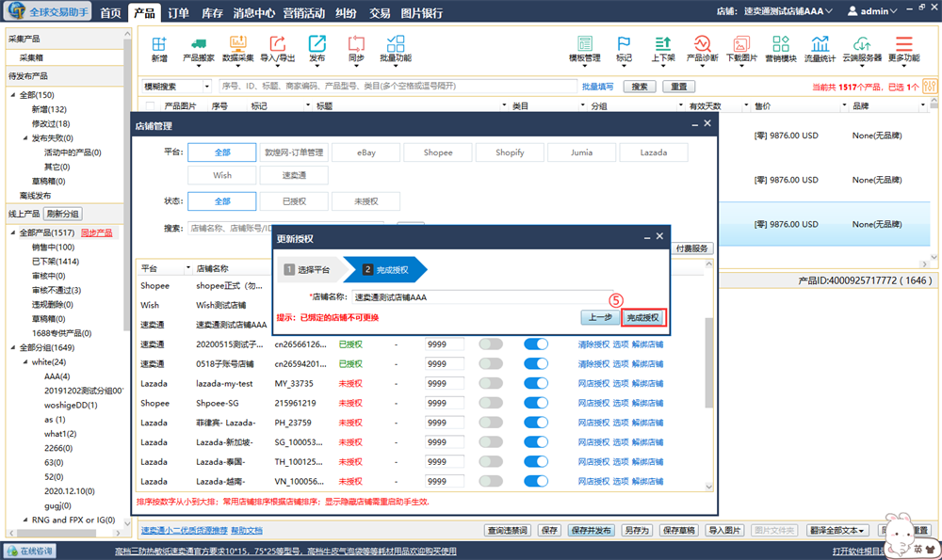Filter status by 已授权 button

click(x=294, y=201)
